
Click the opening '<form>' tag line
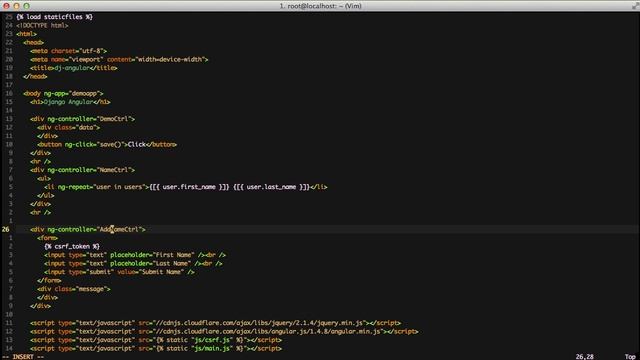tap(47, 238)
